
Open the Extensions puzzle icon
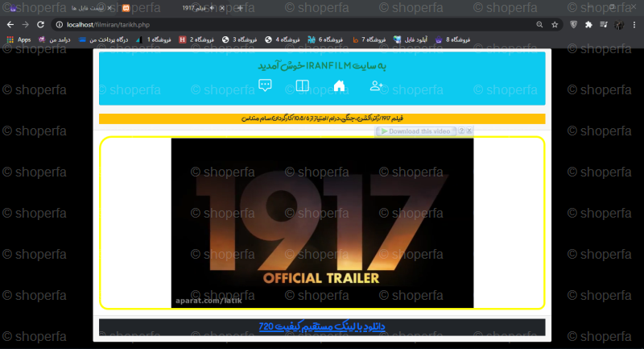[588, 25]
